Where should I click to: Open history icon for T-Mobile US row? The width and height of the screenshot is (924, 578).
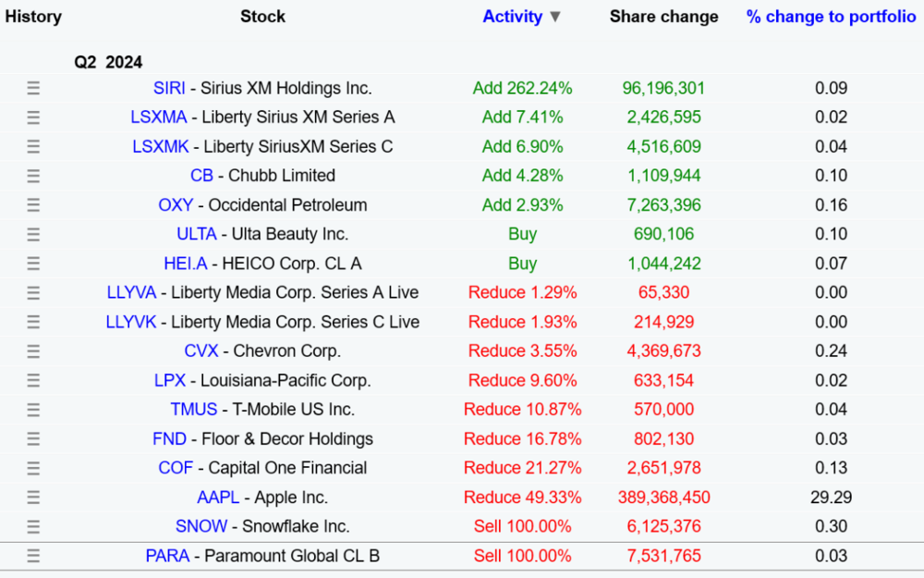33,410
